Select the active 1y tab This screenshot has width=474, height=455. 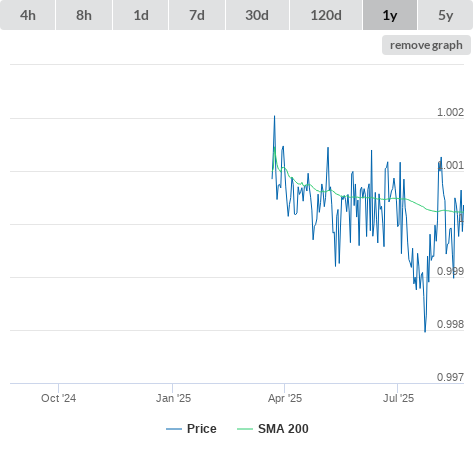(x=390, y=15)
